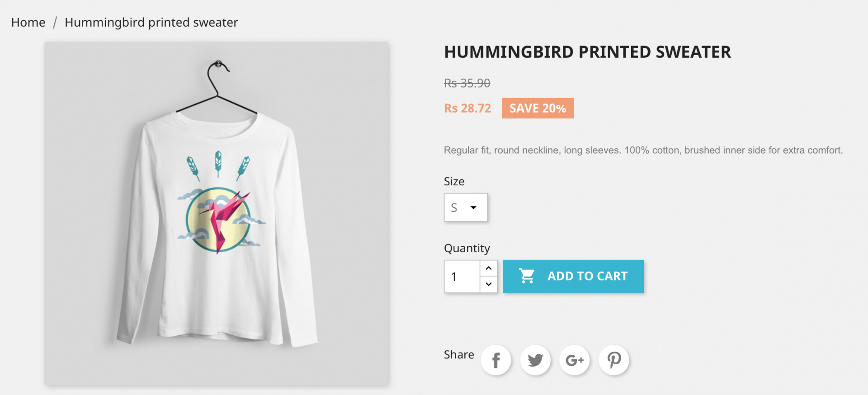This screenshot has width=868, height=395.
Task: Open the hummingbird sweater product image
Action: pos(216,213)
